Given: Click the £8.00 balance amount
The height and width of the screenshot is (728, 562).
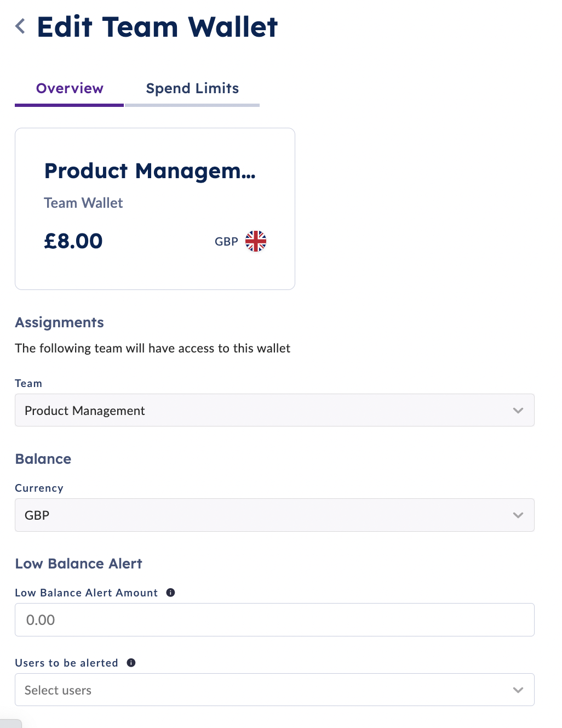Looking at the screenshot, I should [73, 241].
